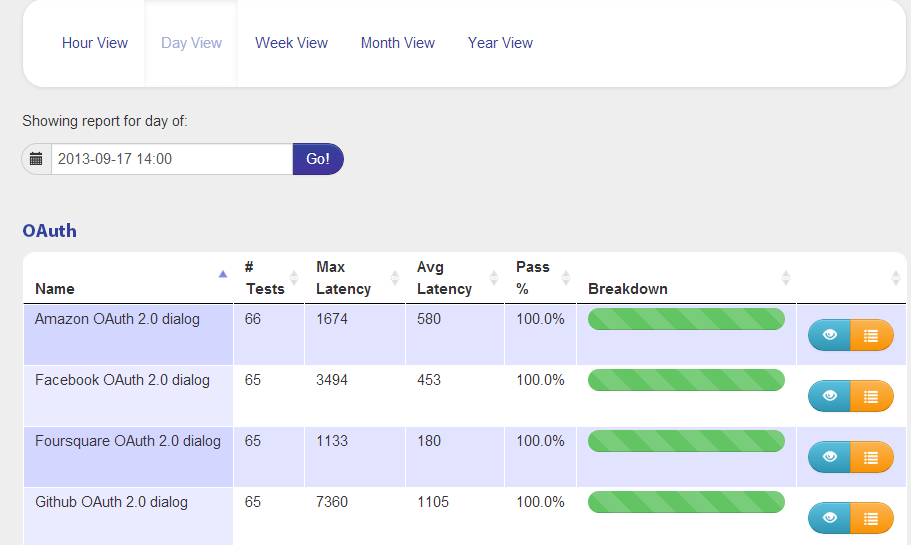
Task: View Foursquare OAuth row with eye icon
Action: [829, 457]
